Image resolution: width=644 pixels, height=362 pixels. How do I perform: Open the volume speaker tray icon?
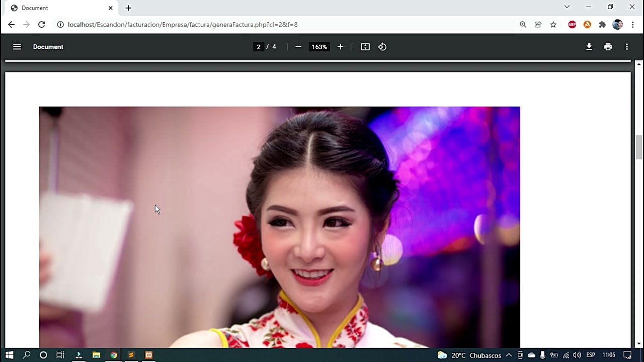577,355
